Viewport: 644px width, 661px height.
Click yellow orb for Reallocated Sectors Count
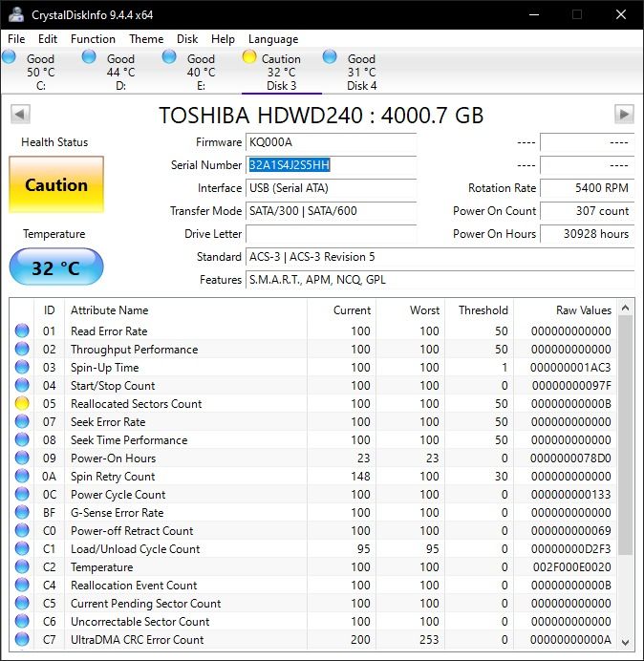[x=22, y=403]
